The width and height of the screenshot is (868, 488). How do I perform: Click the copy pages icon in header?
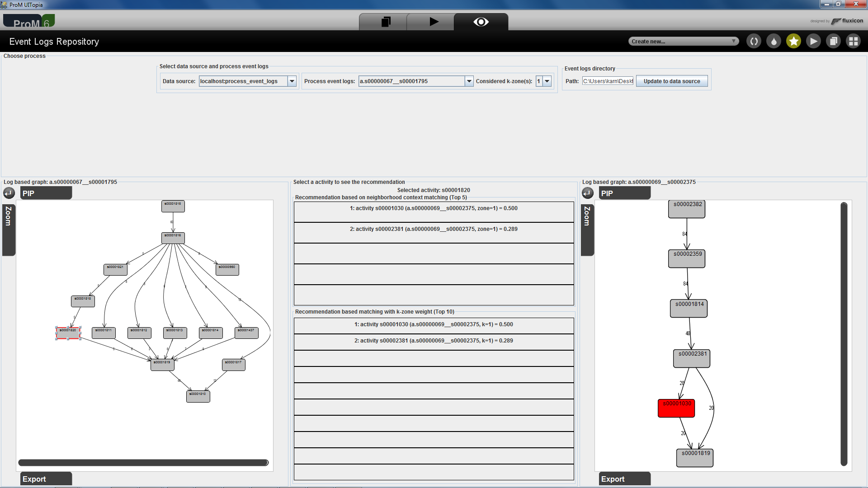(x=833, y=42)
